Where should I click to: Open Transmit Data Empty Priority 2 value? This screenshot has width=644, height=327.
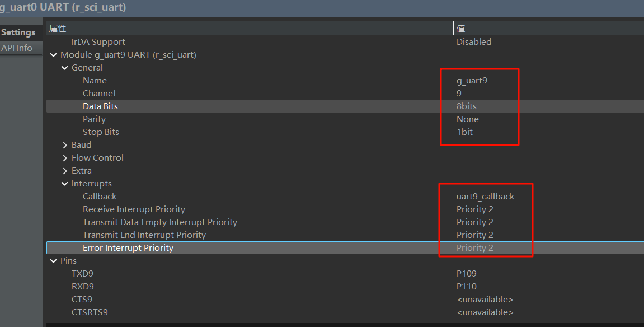(475, 222)
